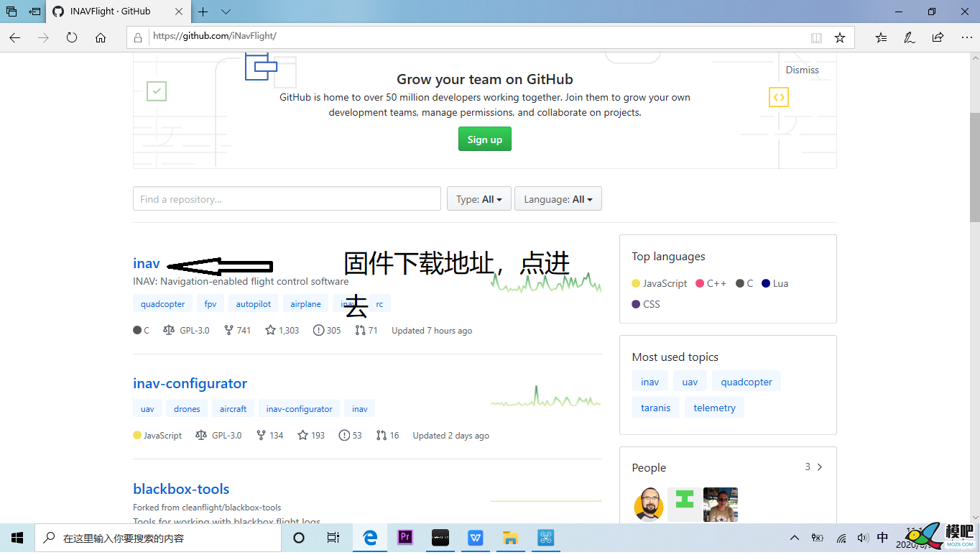View the 134 forks of inav-configurator
The image size is (980, 555).
[x=269, y=436]
